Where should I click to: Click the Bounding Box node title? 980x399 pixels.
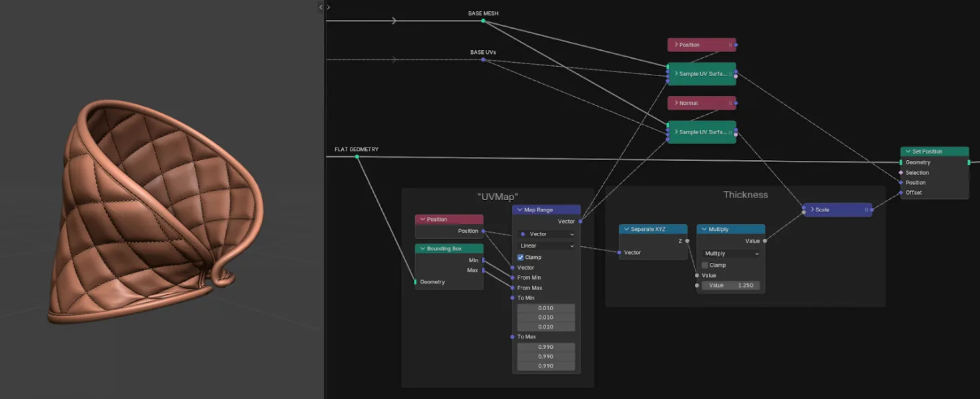445,248
